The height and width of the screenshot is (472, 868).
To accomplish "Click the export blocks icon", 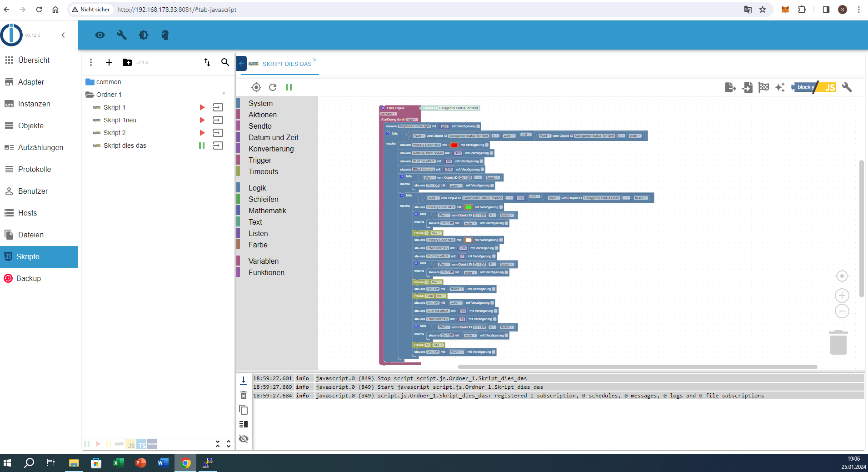I will (730, 87).
